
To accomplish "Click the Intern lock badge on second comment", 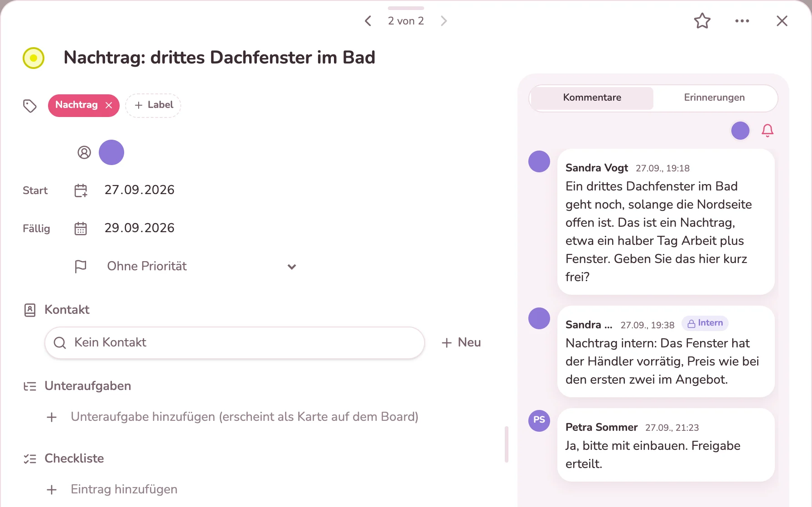I will [x=705, y=323].
